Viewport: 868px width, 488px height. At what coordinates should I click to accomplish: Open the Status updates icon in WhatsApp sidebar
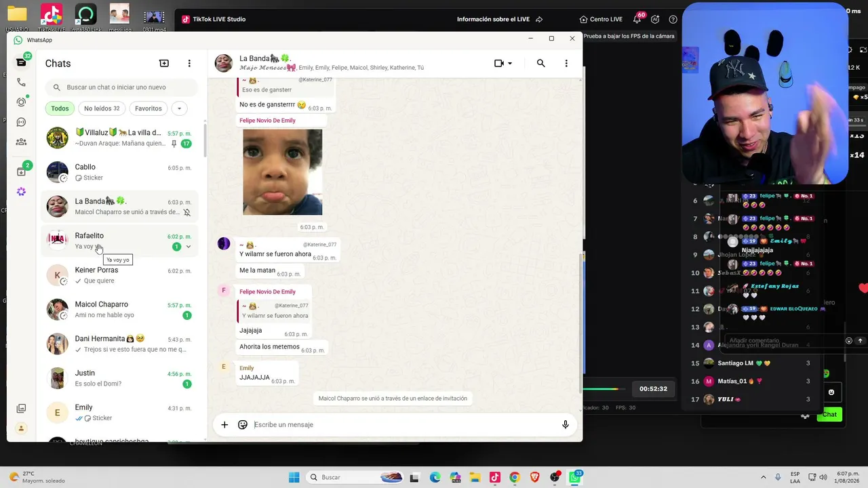22,102
